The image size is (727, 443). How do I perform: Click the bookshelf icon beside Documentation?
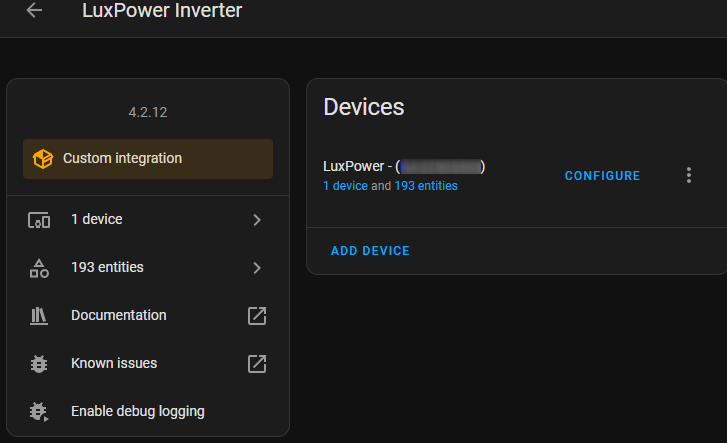coord(39,316)
